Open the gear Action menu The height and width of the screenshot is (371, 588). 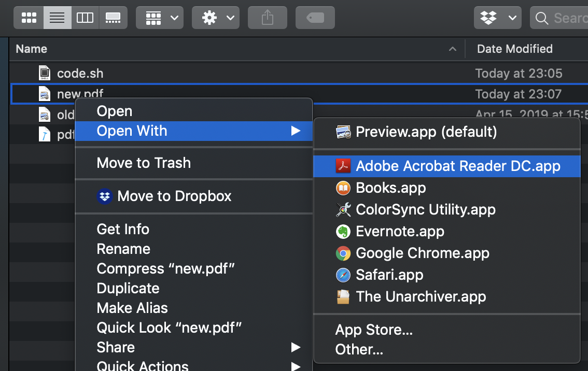point(216,18)
